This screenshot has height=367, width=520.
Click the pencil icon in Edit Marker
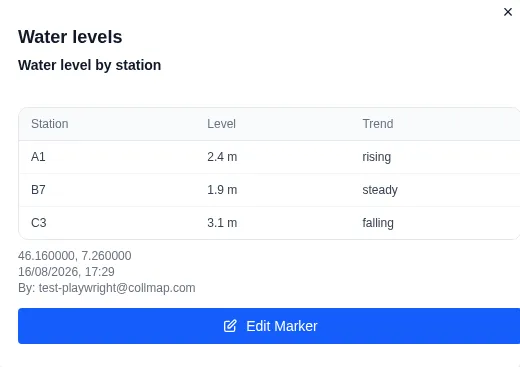point(230,326)
